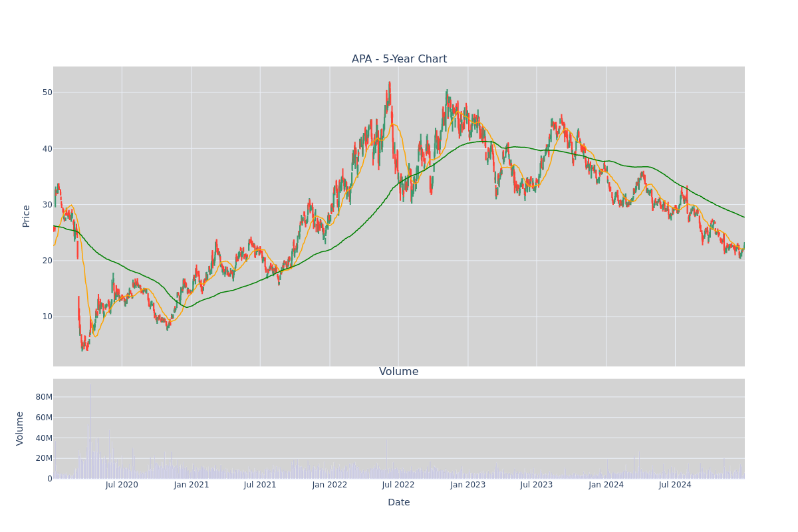Click the chart title 'APA - 5-Year Chart'
The width and height of the screenshot is (798, 532).
(399, 59)
